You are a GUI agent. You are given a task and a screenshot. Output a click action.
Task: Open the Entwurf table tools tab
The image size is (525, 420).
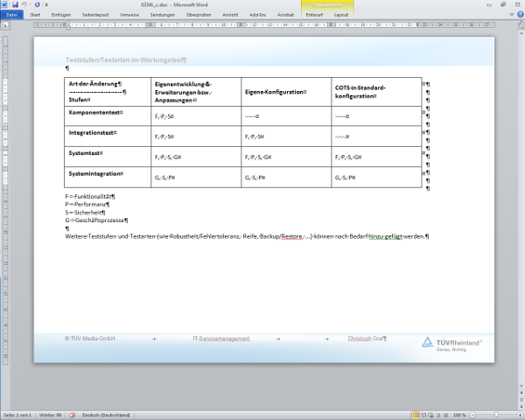coord(314,15)
